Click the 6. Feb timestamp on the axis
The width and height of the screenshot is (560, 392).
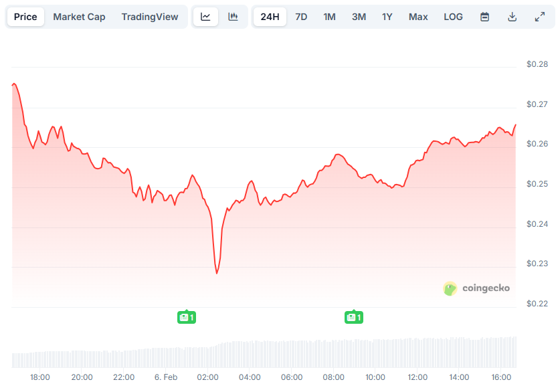tap(166, 377)
